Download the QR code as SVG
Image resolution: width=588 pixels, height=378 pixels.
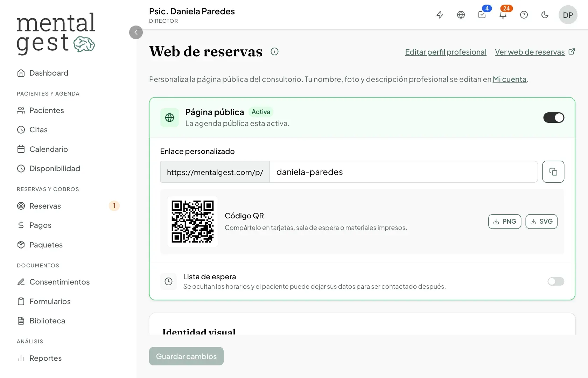click(x=541, y=222)
